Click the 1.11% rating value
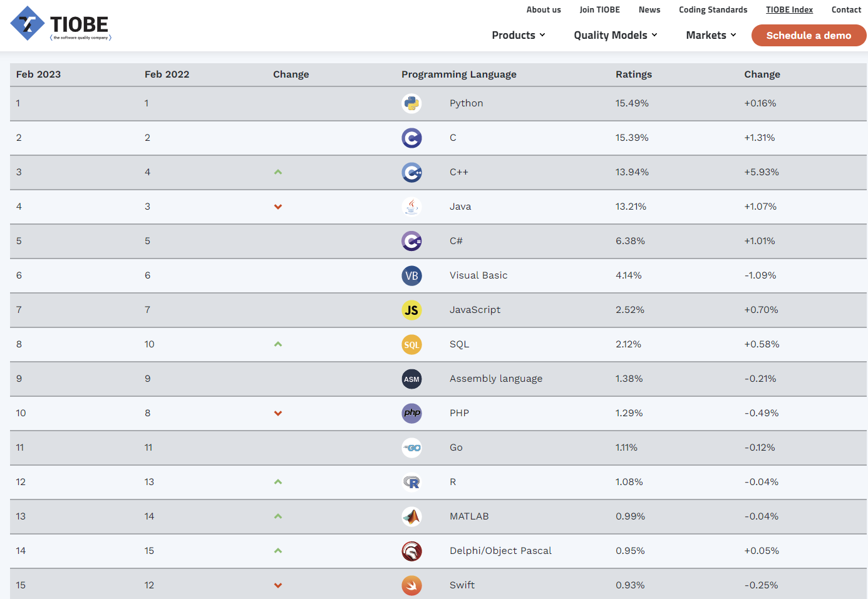868x599 pixels. click(626, 448)
